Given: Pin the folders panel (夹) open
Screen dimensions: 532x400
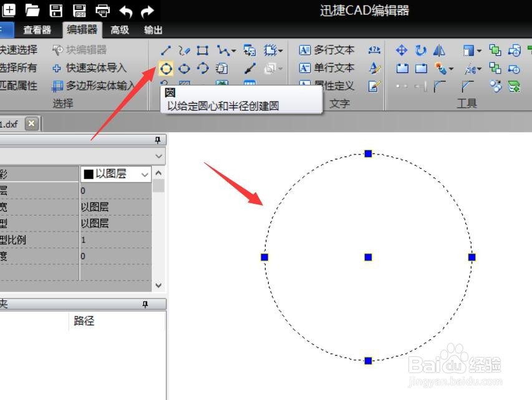Looking at the screenshot, I should click(x=146, y=303).
